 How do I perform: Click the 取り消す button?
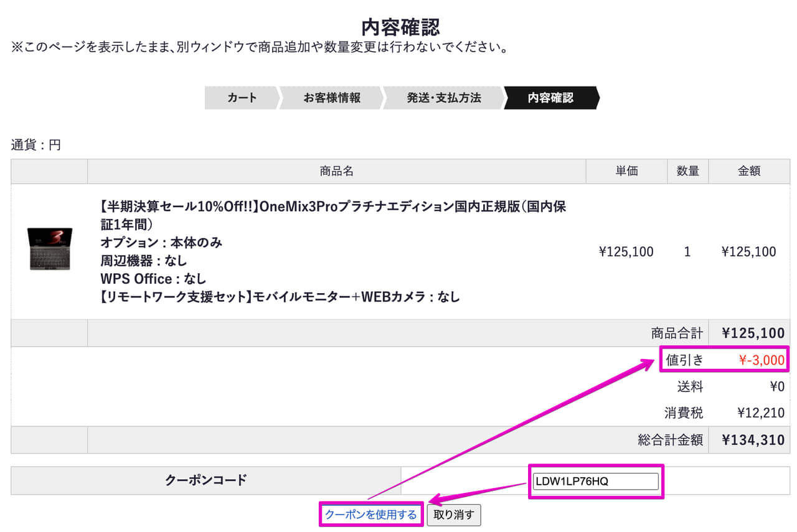[453, 515]
